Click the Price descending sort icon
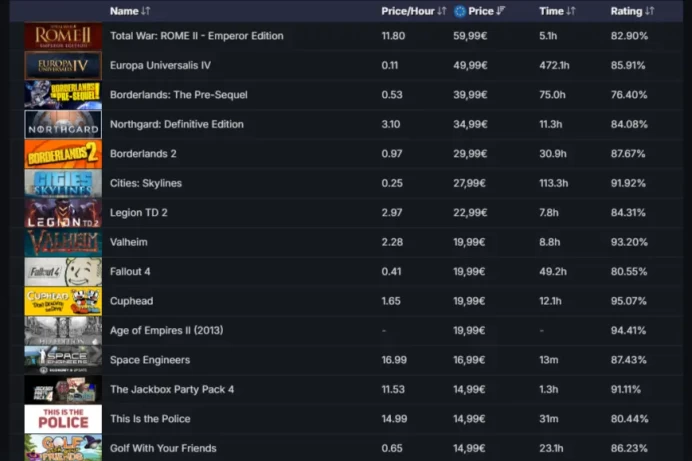This screenshot has width=692, height=461. [500, 11]
